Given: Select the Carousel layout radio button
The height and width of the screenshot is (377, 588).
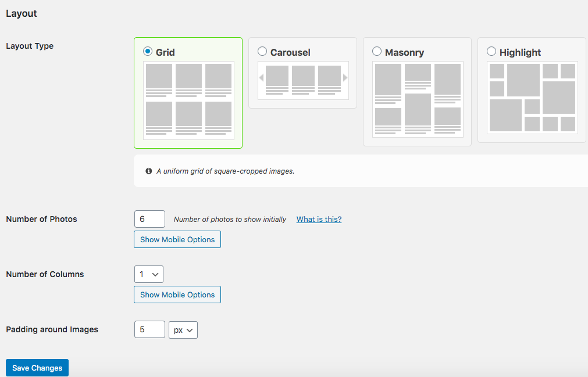Looking at the screenshot, I should [262, 52].
